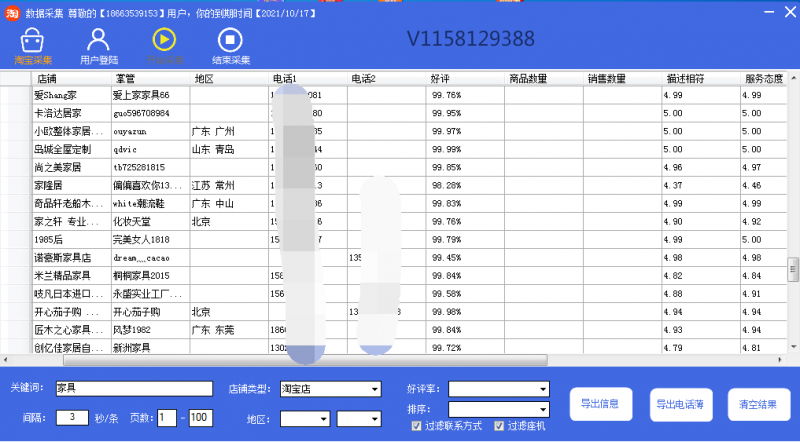Click the 关键词 input field containing 家具
This screenshot has width=800, height=442.
[x=133, y=389]
